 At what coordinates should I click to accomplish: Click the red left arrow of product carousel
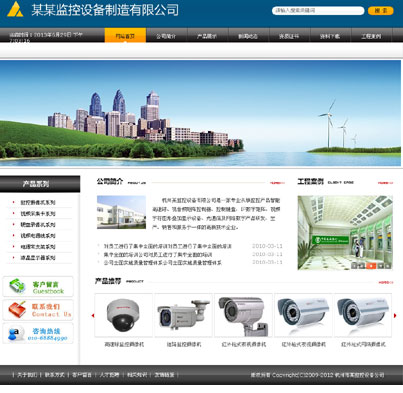click(x=93, y=315)
